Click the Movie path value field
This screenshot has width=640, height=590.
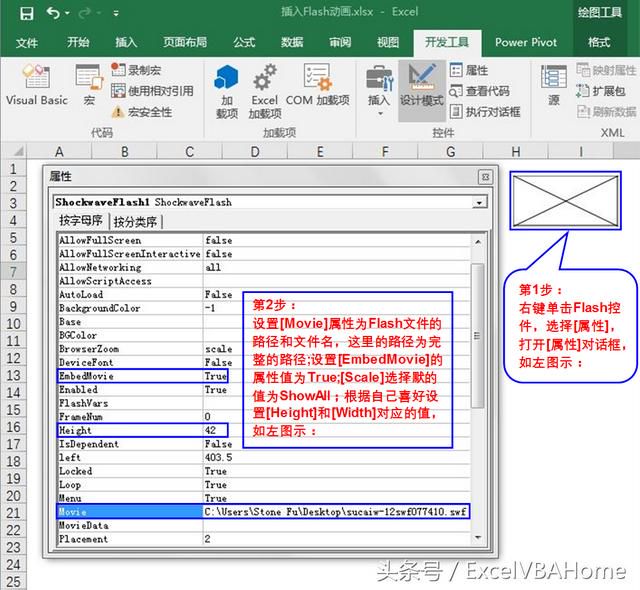point(336,512)
